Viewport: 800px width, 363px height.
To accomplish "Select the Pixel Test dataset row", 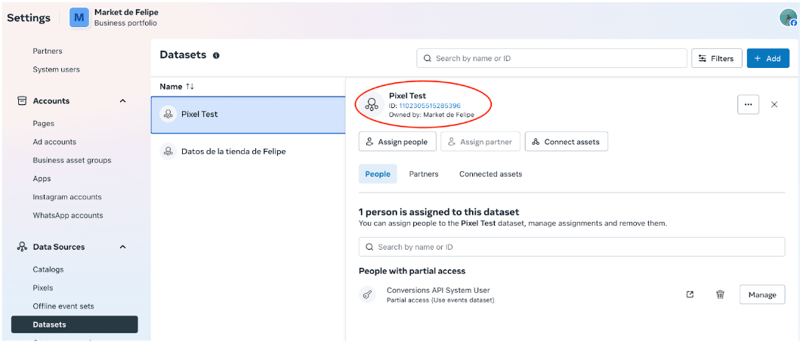I will [x=248, y=114].
